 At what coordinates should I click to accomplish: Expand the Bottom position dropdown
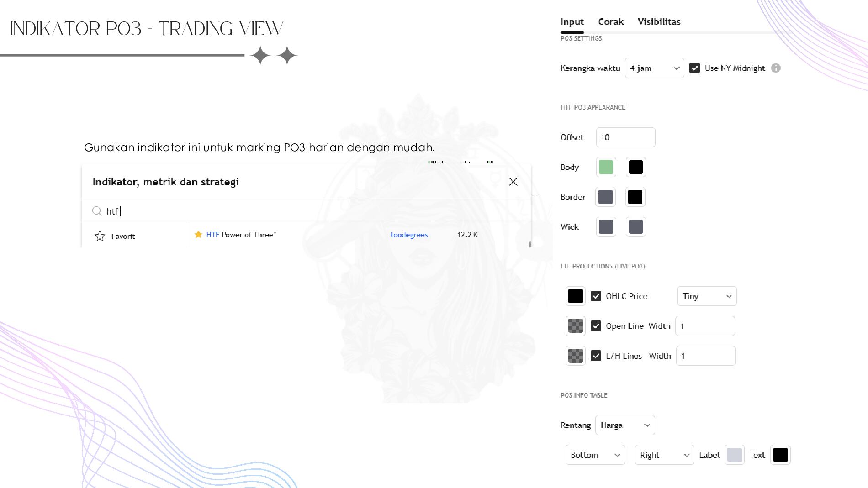[595, 455]
